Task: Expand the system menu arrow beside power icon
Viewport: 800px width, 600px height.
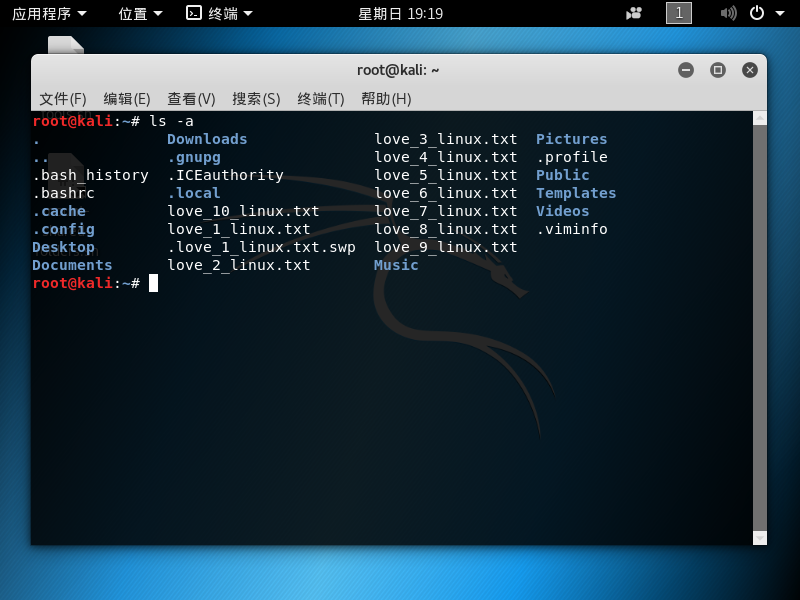Action: coord(780,13)
